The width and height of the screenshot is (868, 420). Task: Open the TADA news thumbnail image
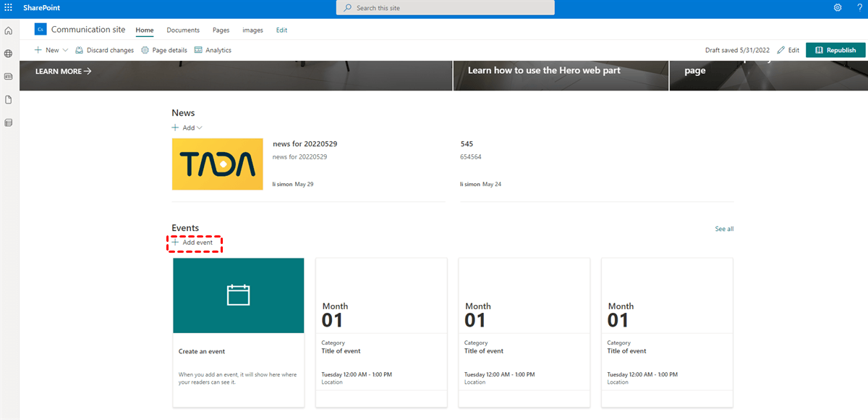pos(218,164)
